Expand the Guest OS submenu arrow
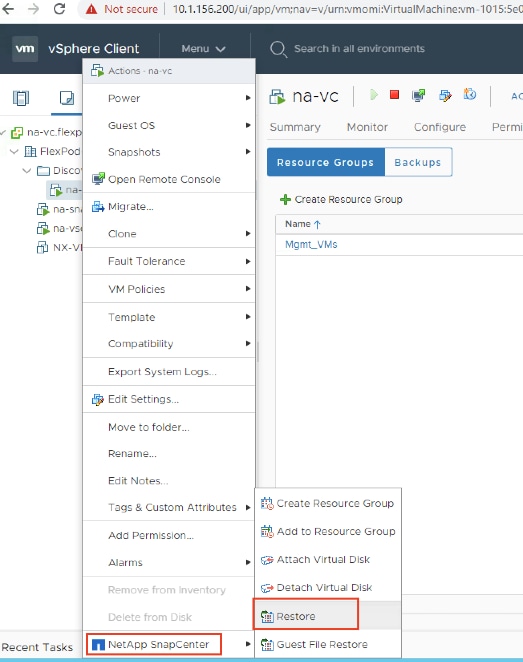 [x=248, y=125]
